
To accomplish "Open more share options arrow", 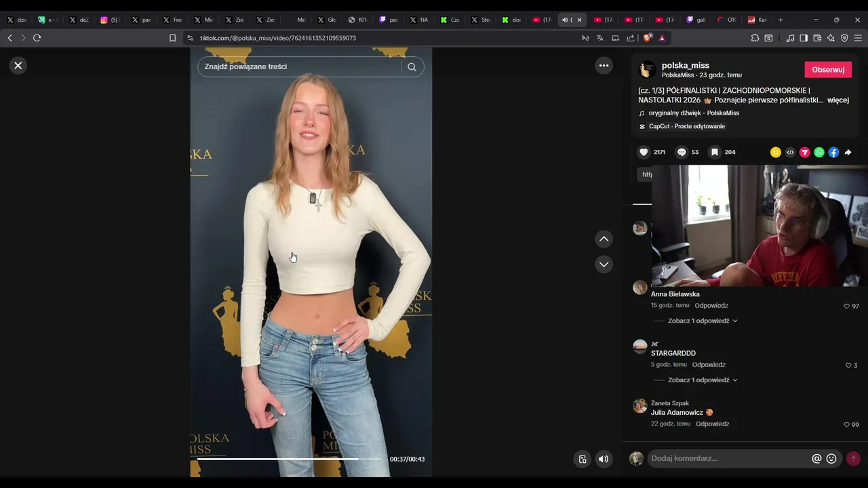I will pos(848,152).
